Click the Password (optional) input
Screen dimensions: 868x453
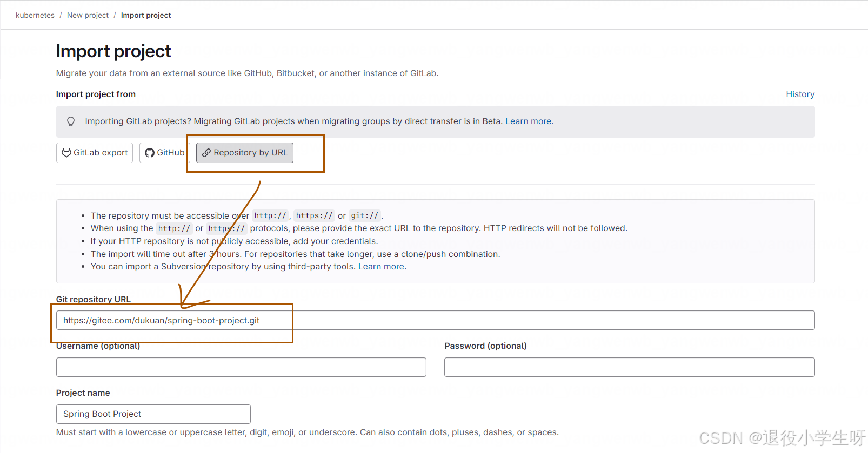pyautogui.click(x=630, y=367)
